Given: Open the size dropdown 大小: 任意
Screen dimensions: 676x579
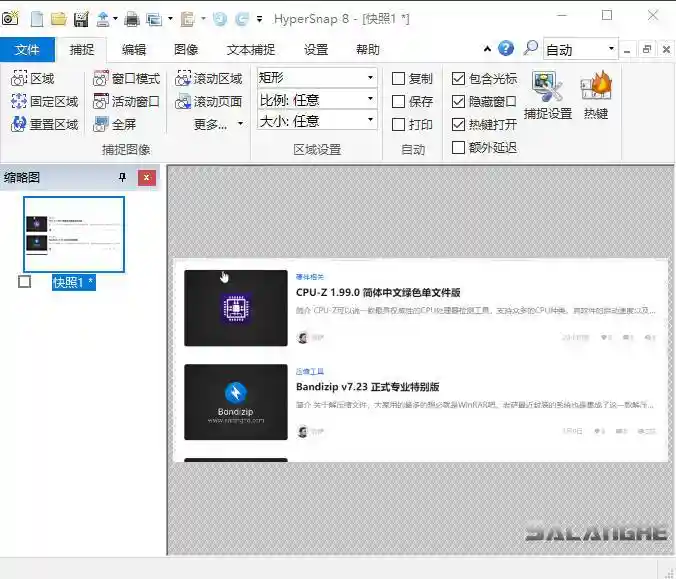Looking at the screenshot, I should click(x=317, y=120).
